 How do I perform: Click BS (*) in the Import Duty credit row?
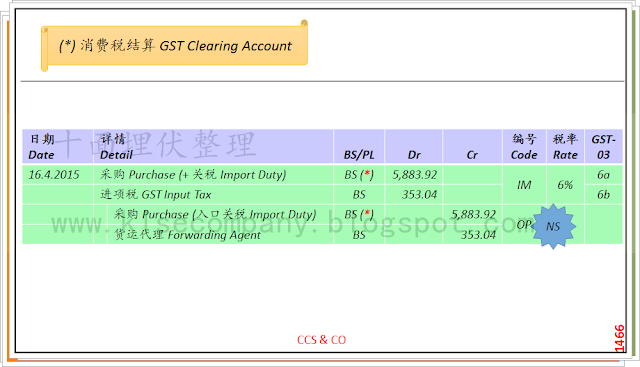tap(359, 214)
